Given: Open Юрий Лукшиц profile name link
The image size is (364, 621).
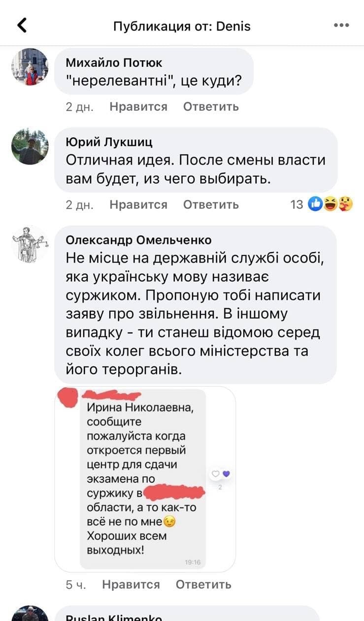Looking at the screenshot, I should 109,142.
